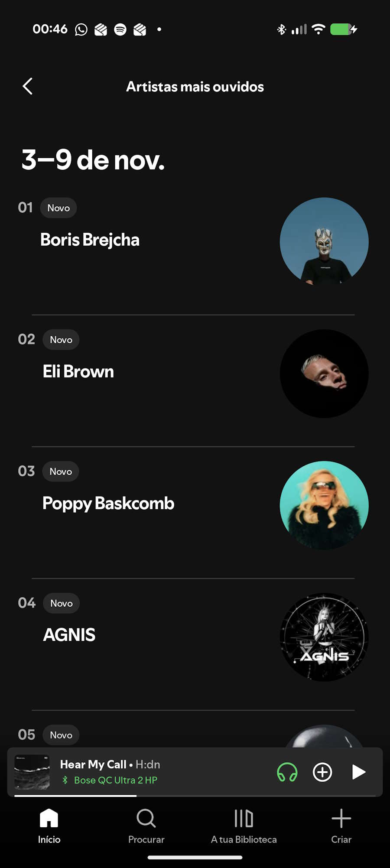Seek on the mini player progress bar

coord(195,796)
